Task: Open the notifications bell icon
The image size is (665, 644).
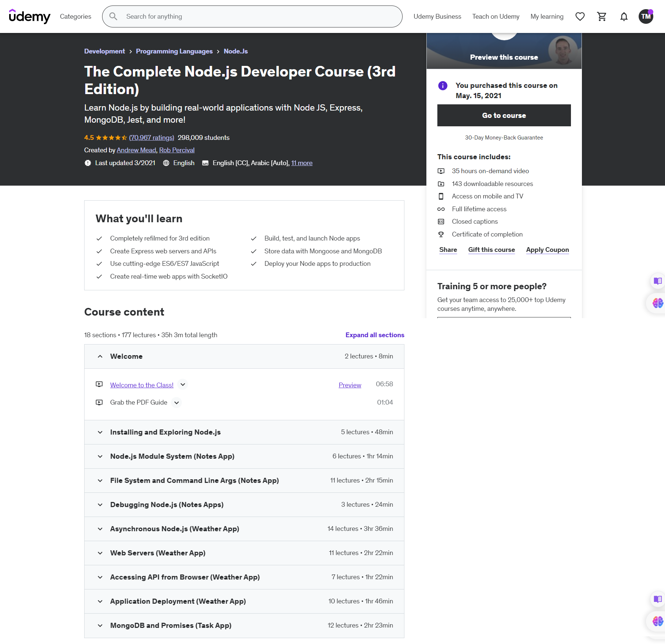Action: click(x=624, y=16)
